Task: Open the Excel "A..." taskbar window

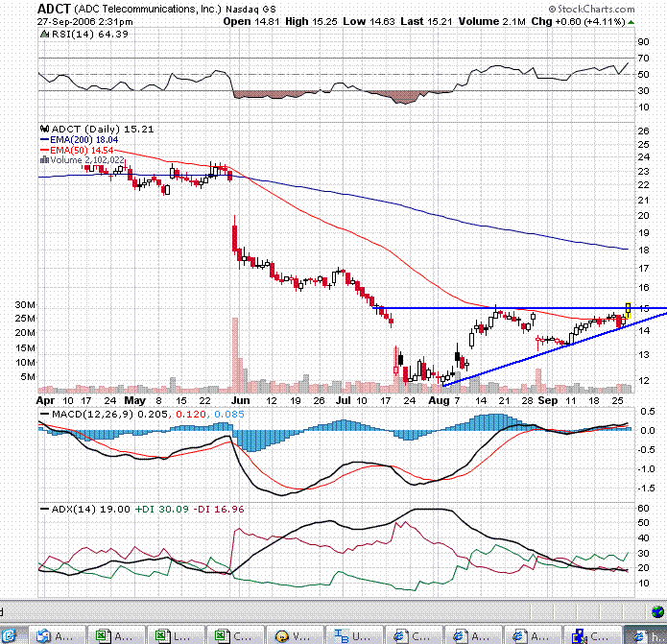Action: [x=116, y=636]
